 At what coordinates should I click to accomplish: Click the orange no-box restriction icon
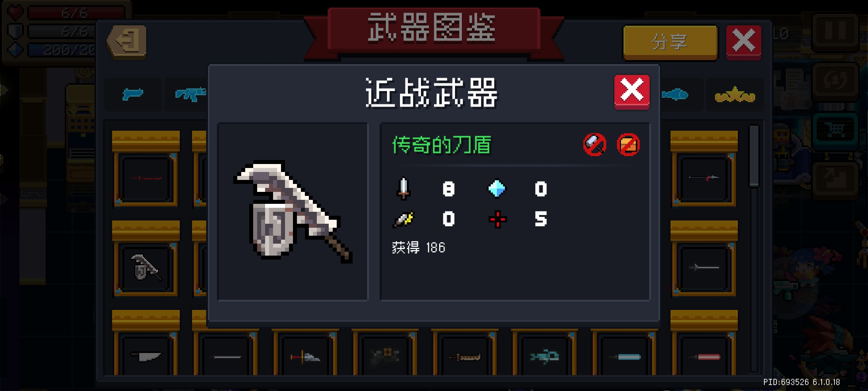(x=628, y=145)
